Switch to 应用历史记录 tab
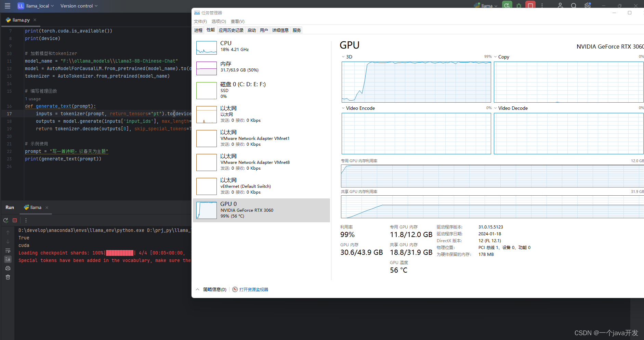The height and width of the screenshot is (340, 644). (x=231, y=30)
